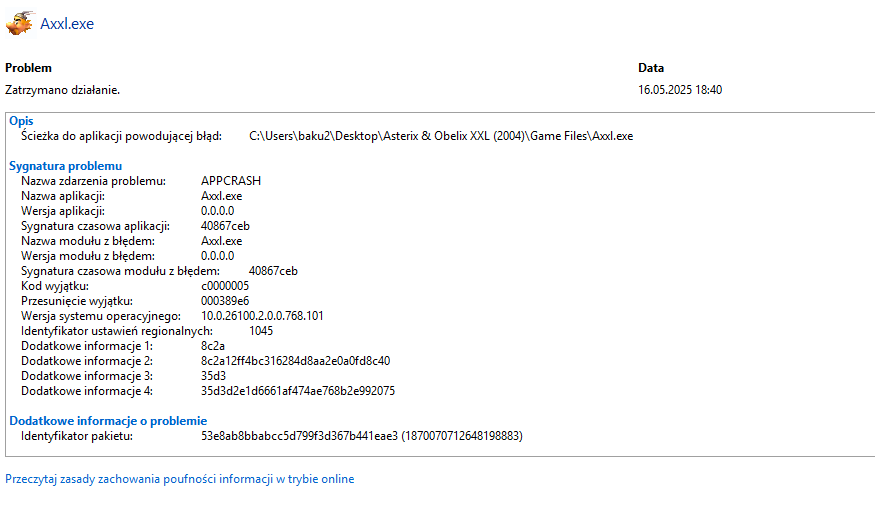Click the 'Dodatkowe informacje 4:' label
This screenshot has height=530, width=875.
click(87, 392)
